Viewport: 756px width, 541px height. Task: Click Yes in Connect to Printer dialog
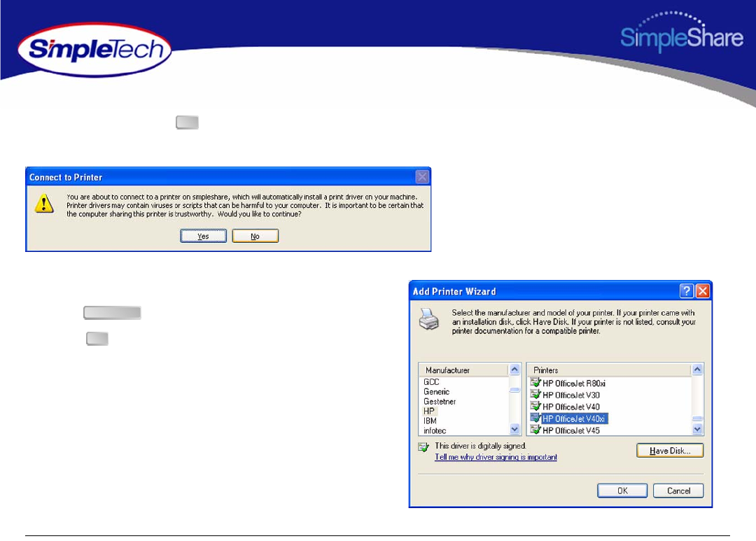(203, 236)
